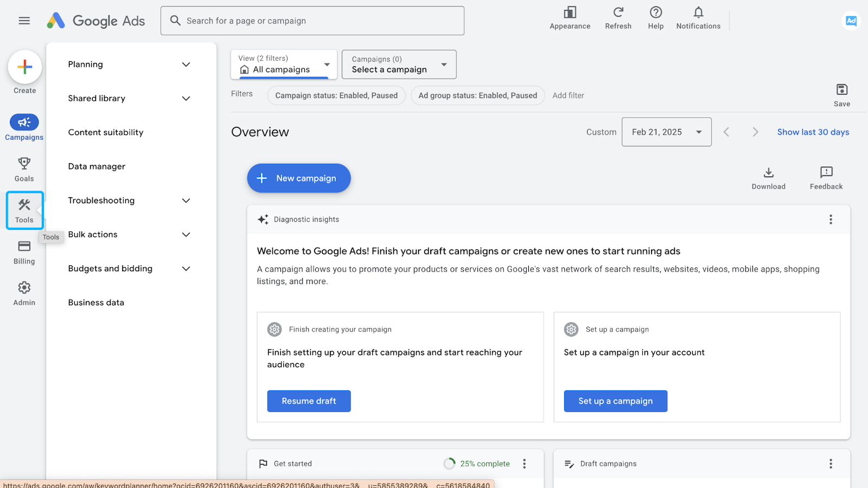The height and width of the screenshot is (488, 868).
Task: Expand Budgets and bidding section
Action: point(130,269)
